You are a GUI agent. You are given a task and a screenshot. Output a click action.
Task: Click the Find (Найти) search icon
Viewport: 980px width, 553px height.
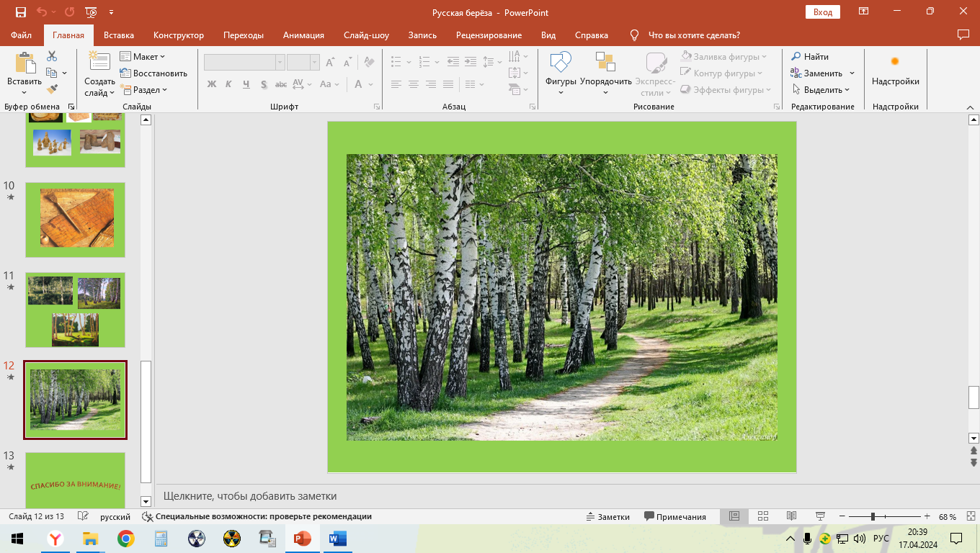pyautogui.click(x=810, y=57)
